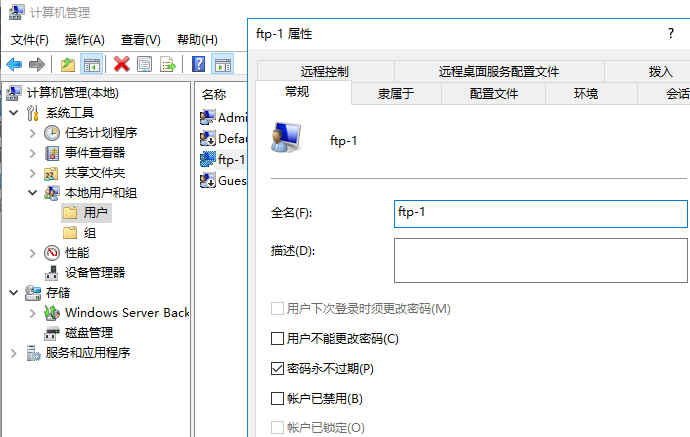This screenshot has width=690, height=437.
Task: Open the 文件(F) menu
Action: [29, 40]
